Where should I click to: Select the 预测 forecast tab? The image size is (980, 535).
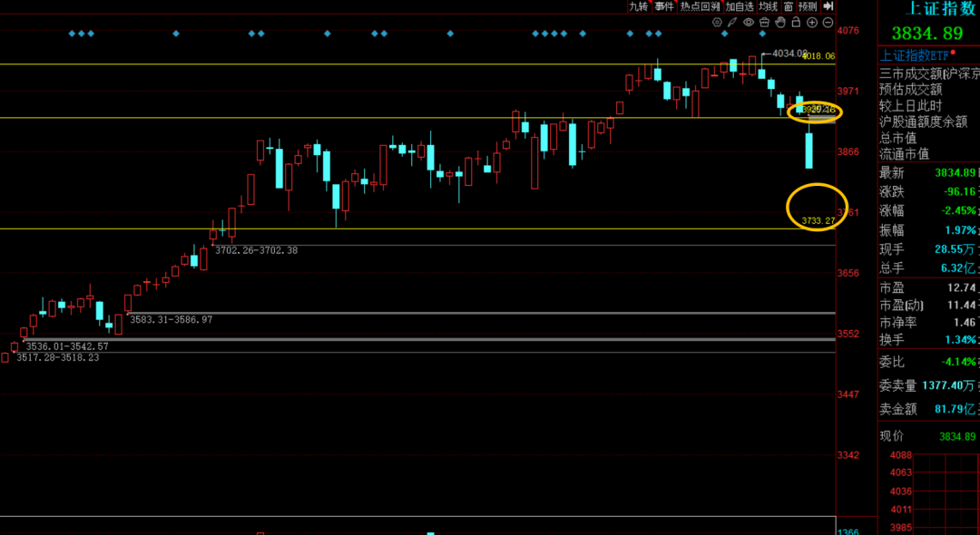coord(808,6)
